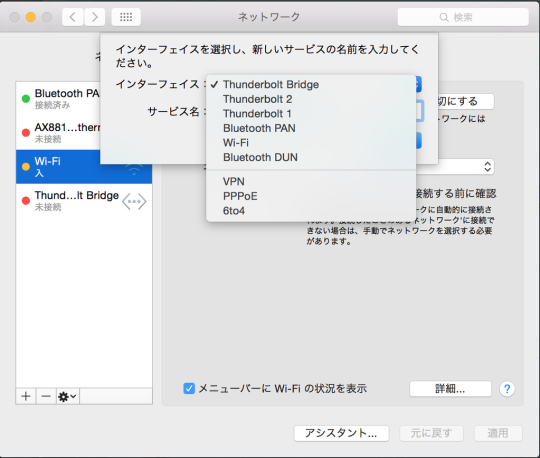The image size is (540, 458).
Task: Click the back navigation arrow
Action: click(73, 17)
